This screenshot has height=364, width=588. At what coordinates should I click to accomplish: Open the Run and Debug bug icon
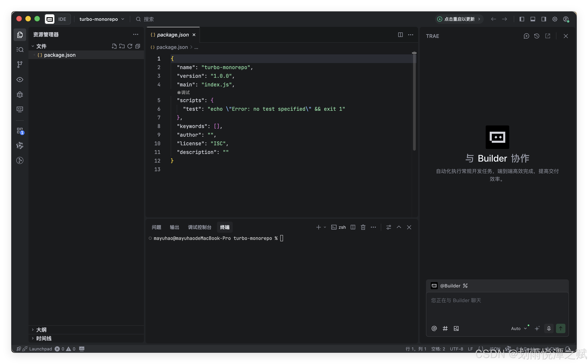pyautogui.click(x=20, y=94)
